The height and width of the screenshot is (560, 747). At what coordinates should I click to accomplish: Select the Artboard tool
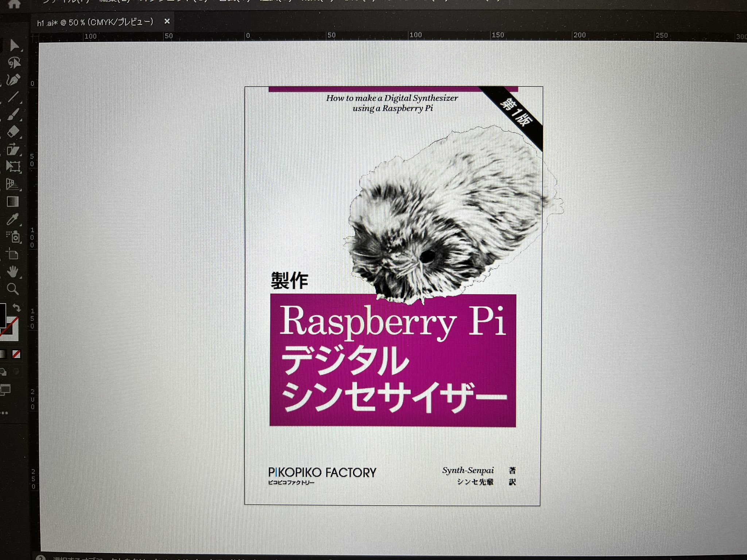coord(12,254)
